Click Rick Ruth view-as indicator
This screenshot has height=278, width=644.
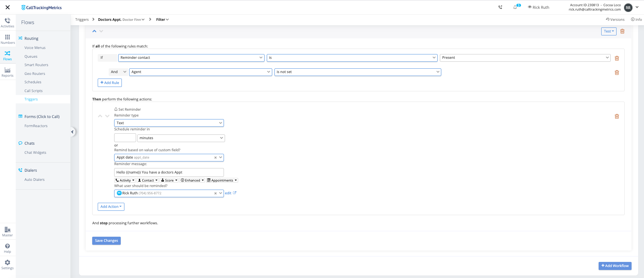538,7
